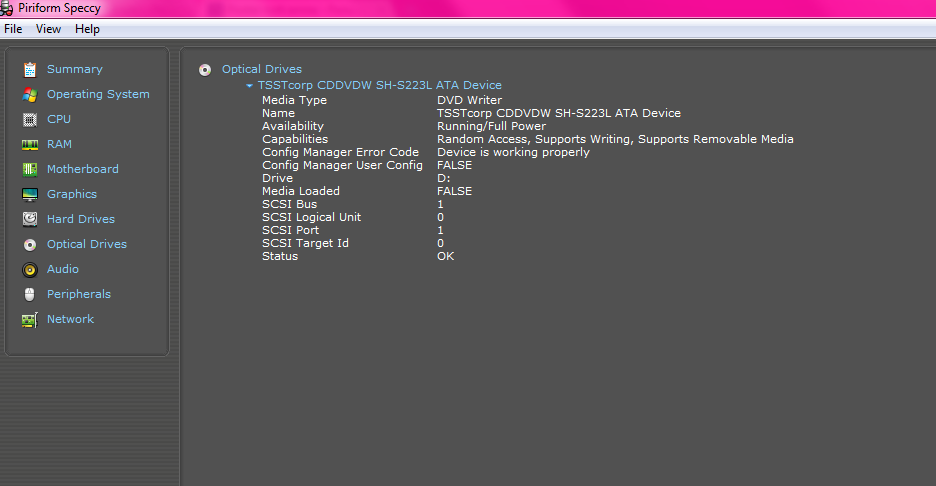Click the CPU chip icon

coord(30,119)
